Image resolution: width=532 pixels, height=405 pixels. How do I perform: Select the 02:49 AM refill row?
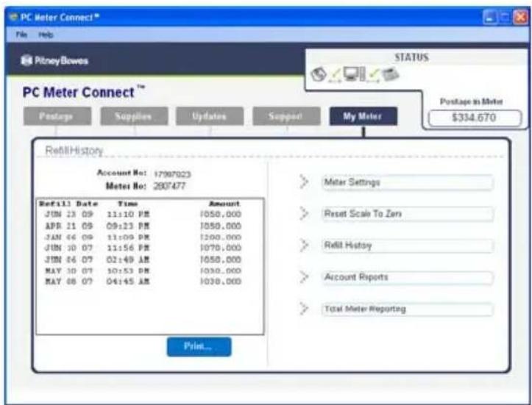143,259
